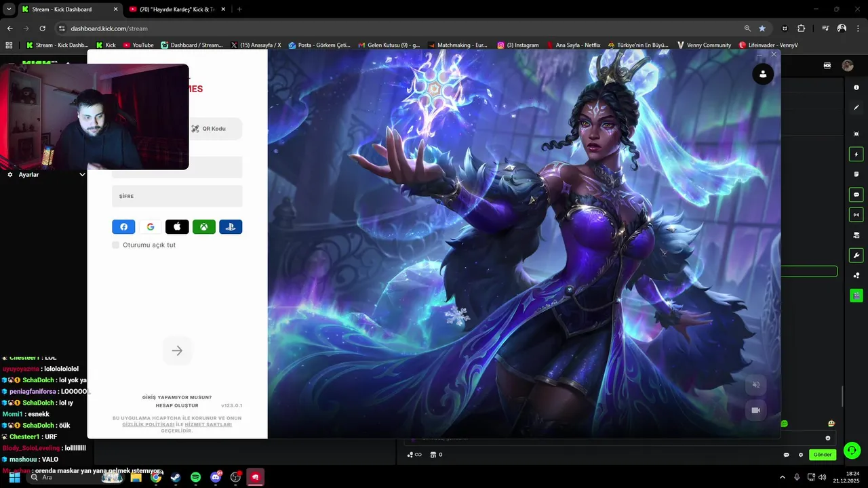Open the Instagram bookmark

(518, 45)
